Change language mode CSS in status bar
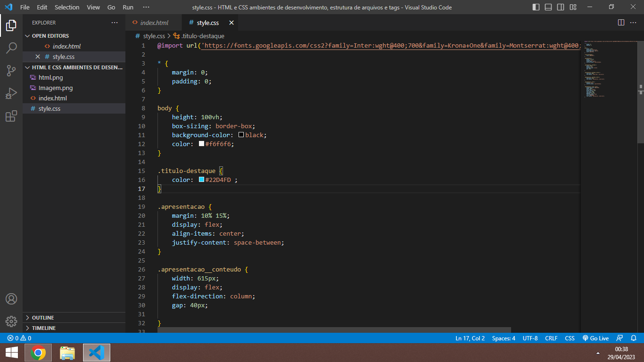This screenshot has width=644, height=362. [570, 338]
